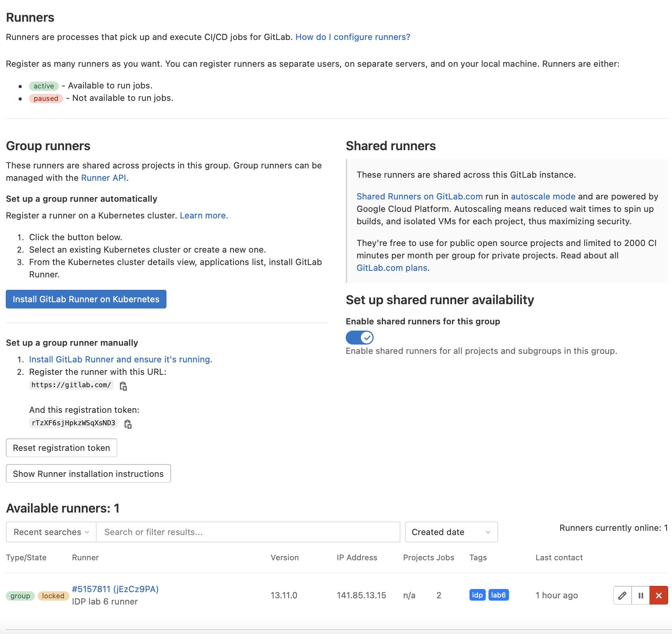Disable shared runners for this group

(x=360, y=338)
